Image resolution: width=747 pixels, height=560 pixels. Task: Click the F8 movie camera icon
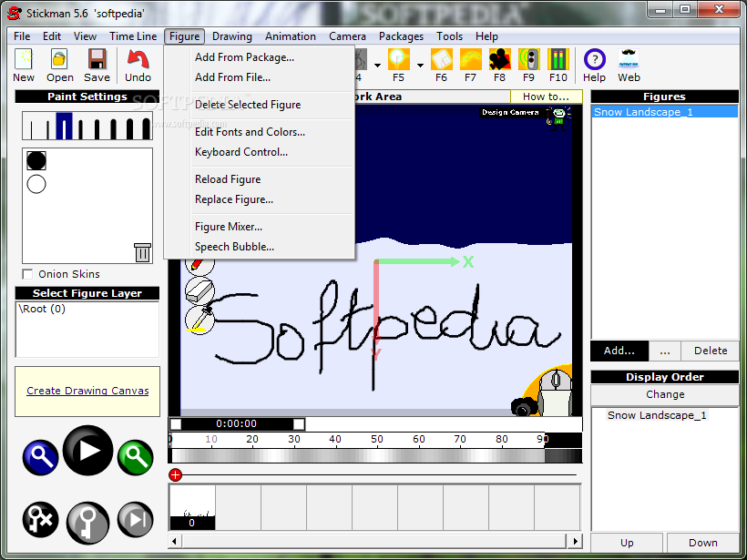499,59
